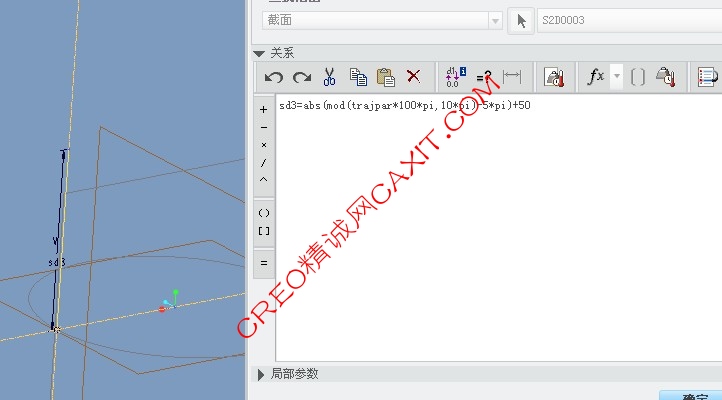Viewport: 722px width, 400px height.
Task: Open the fx function dropdown arrow
Action: pyautogui.click(x=617, y=76)
